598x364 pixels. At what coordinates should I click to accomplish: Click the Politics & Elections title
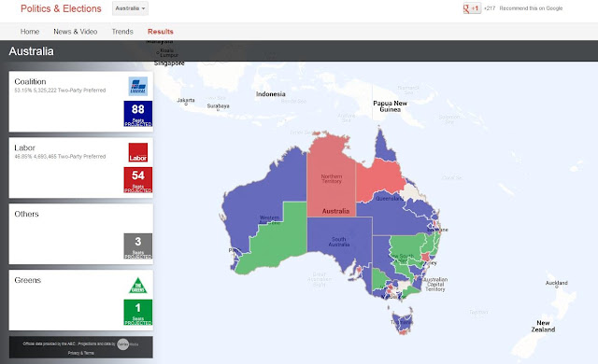click(61, 8)
